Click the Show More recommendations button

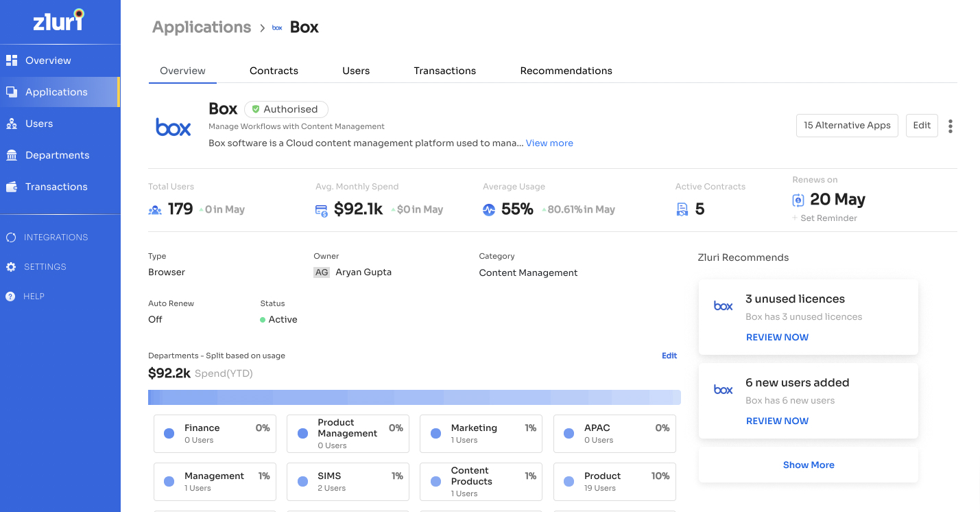click(x=809, y=465)
